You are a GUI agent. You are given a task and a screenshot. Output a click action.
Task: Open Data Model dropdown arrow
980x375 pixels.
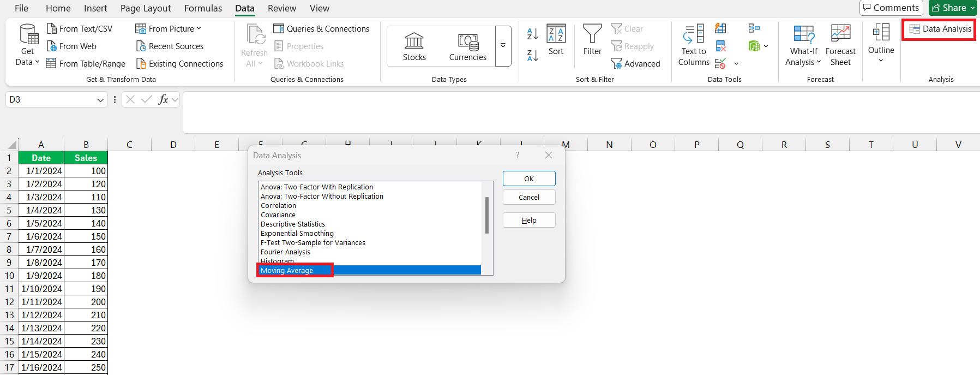tap(766, 46)
